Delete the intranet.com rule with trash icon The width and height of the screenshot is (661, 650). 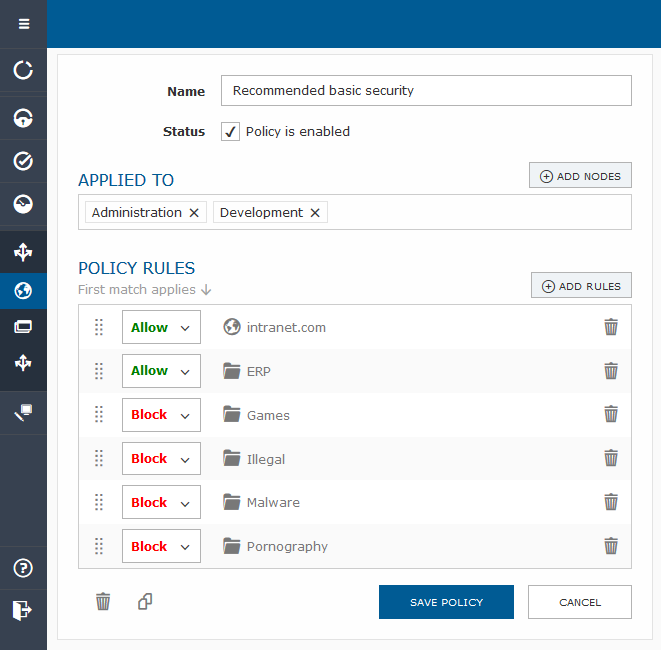coord(611,327)
